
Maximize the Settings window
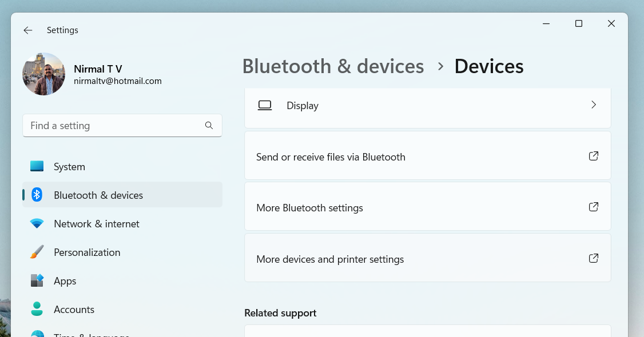[579, 24]
